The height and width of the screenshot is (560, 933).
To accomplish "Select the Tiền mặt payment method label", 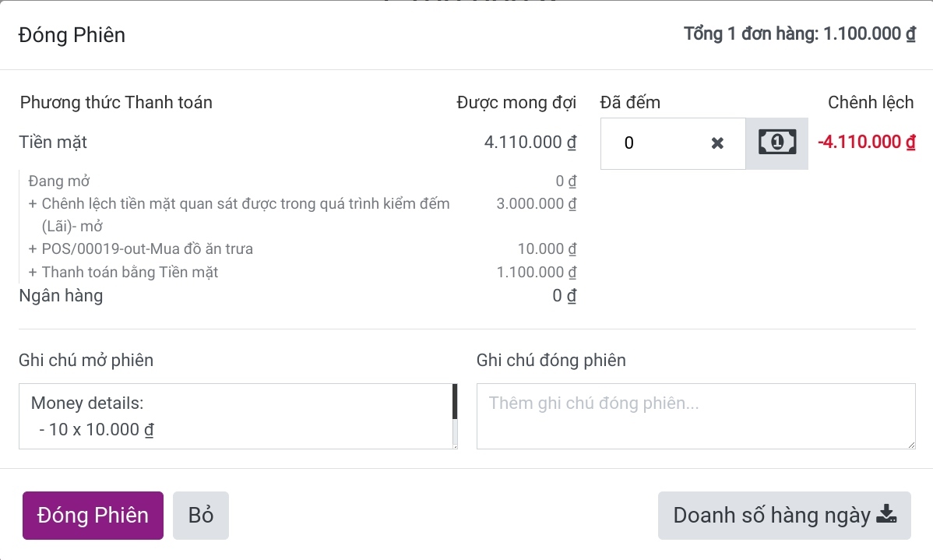I will (53, 143).
